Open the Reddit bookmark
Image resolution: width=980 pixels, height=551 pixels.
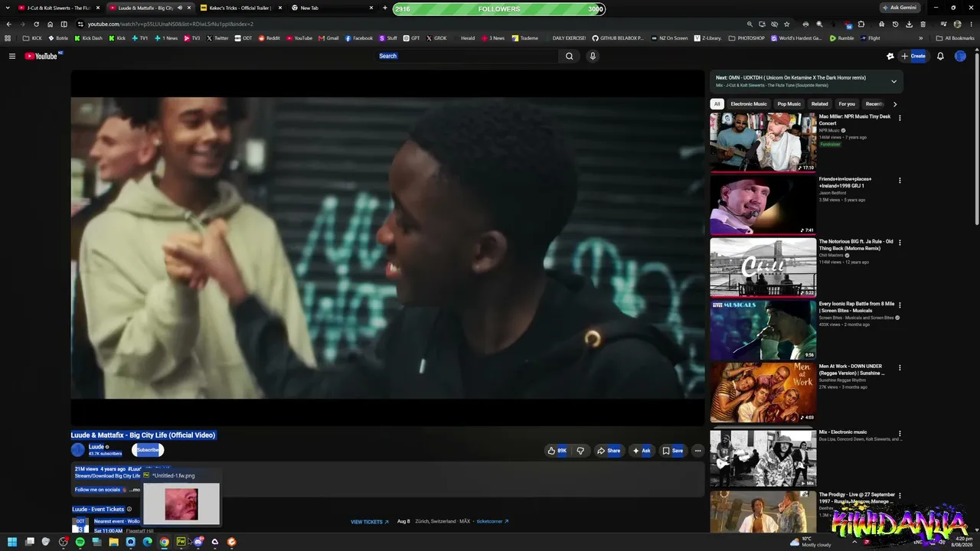coord(269,37)
